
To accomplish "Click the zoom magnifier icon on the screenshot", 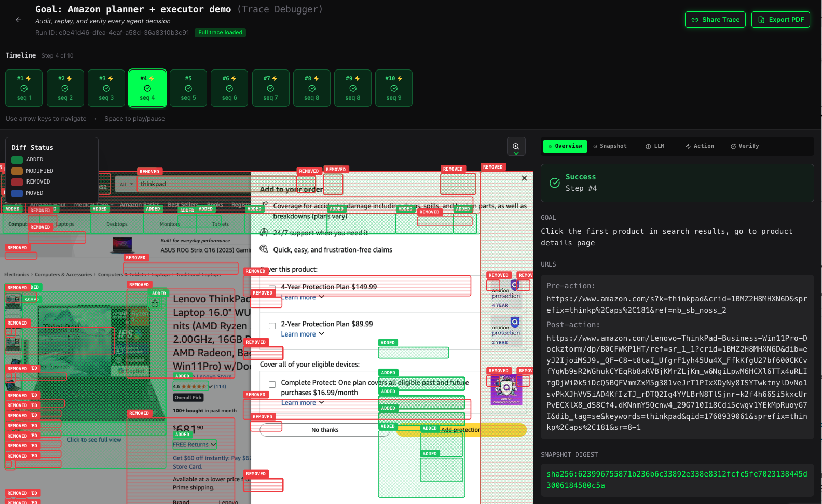I will (516, 147).
